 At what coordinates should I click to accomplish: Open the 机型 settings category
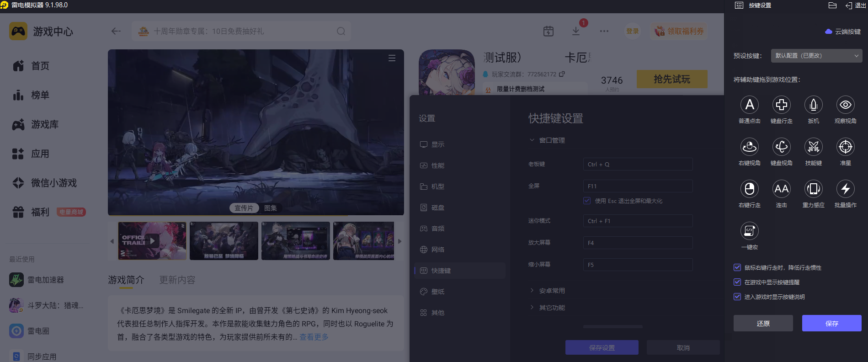(x=459, y=186)
